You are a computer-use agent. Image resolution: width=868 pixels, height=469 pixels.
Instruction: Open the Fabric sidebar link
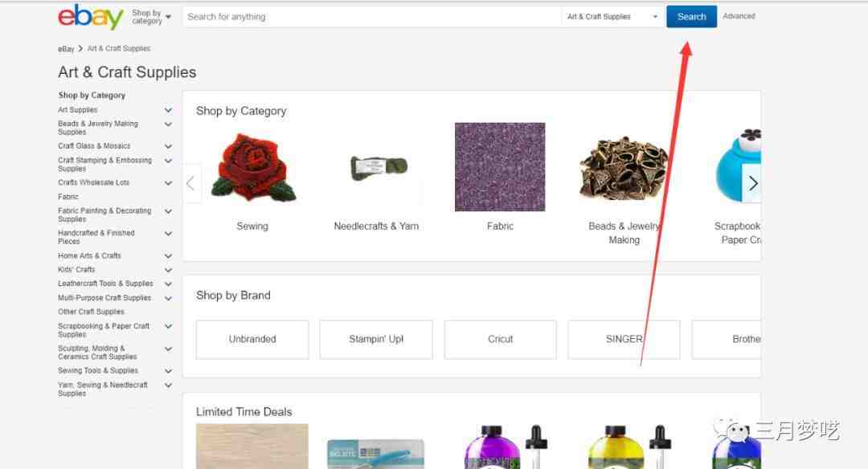click(x=68, y=197)
